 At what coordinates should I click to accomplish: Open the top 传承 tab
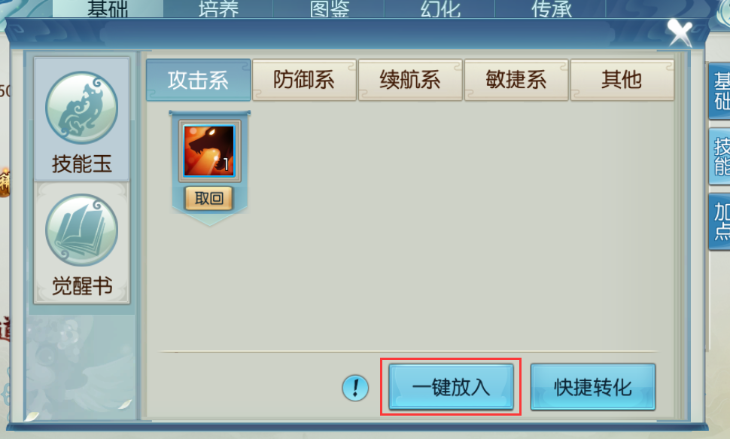(551, 9)
